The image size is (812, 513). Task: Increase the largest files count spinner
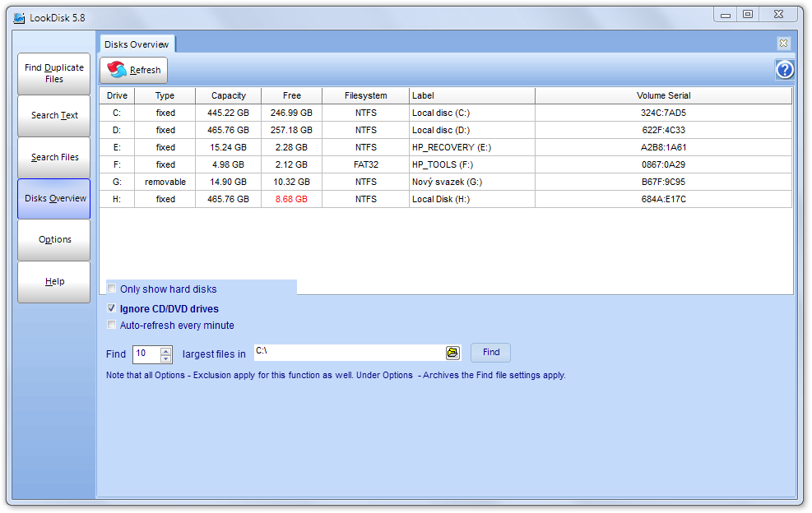click(165, 350)
